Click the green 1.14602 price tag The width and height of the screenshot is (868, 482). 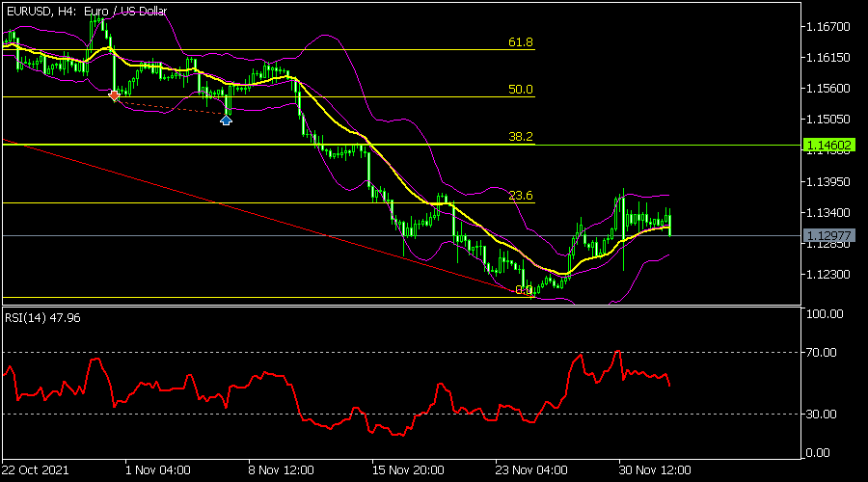tap(828, 145)
